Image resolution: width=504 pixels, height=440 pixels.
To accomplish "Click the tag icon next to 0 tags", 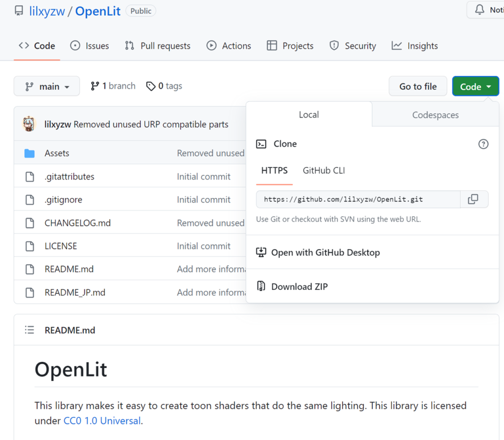I will [151, 86].
